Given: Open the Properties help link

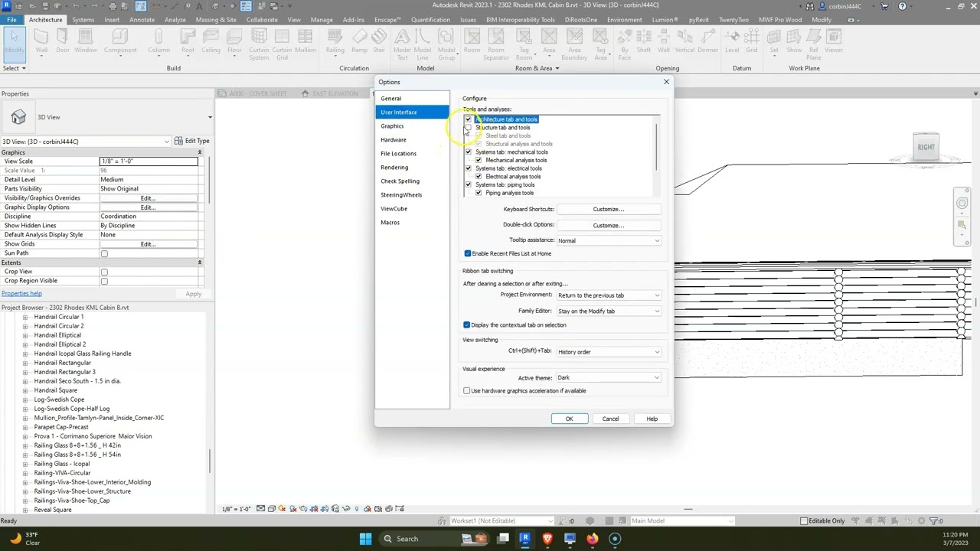Looking at the screenshot, I should click(21, 294).
